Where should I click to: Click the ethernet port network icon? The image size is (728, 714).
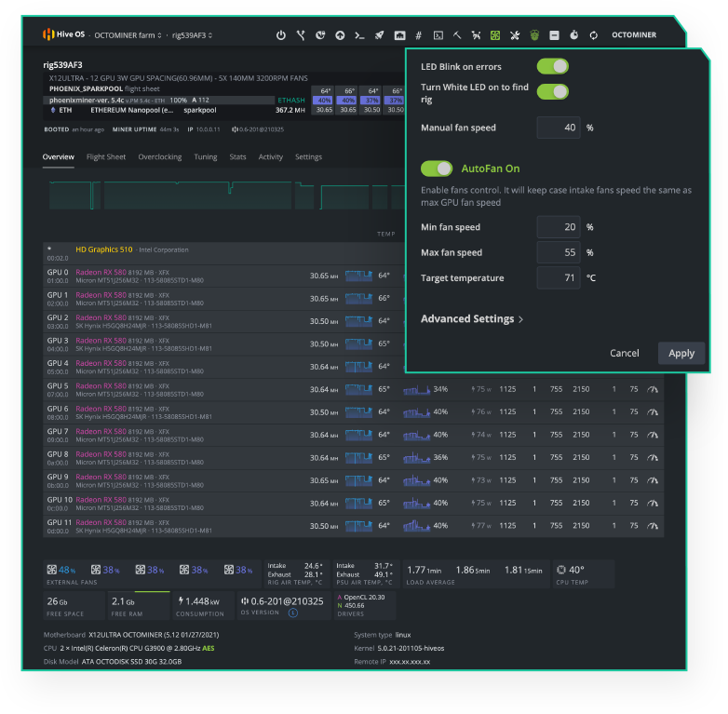click(399, 35)
